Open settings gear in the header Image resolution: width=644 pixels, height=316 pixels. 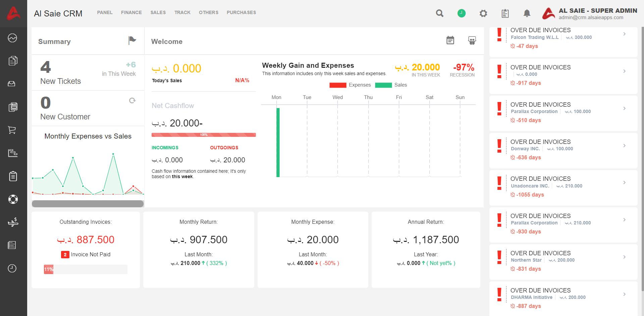483,13
